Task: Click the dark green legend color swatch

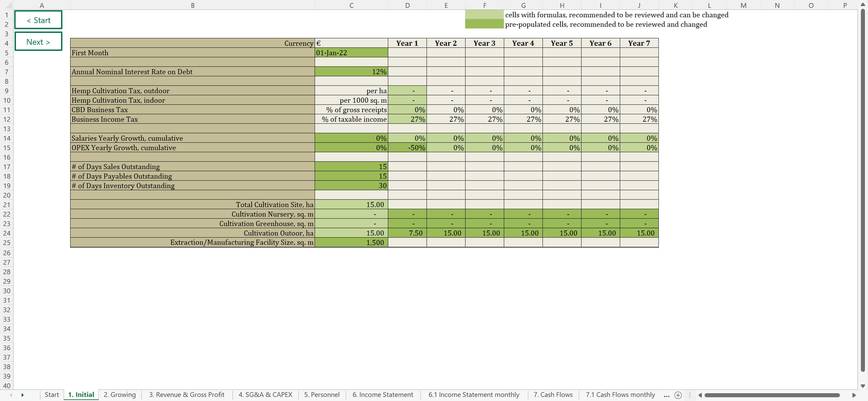Action: [x=484, y=24]
